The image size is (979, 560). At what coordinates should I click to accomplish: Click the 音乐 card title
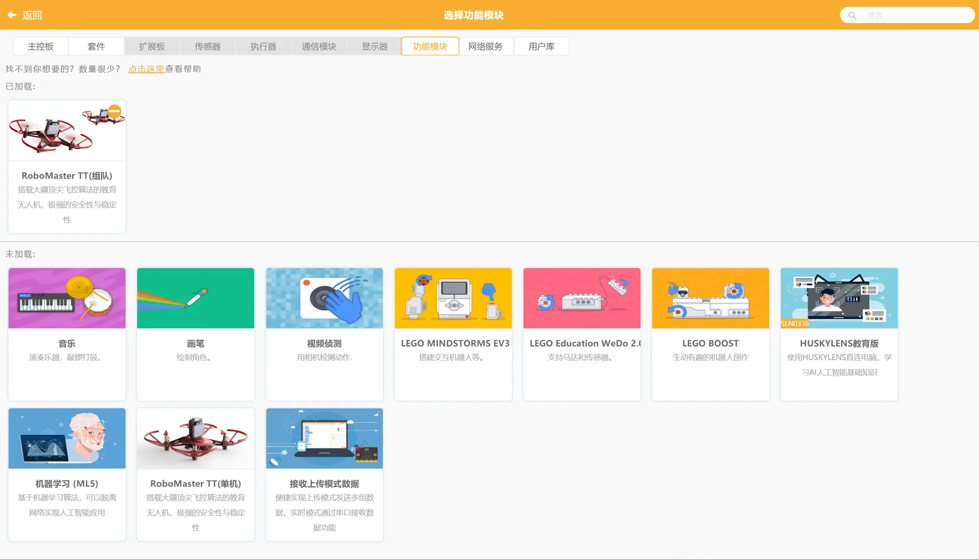coord(67,344)
